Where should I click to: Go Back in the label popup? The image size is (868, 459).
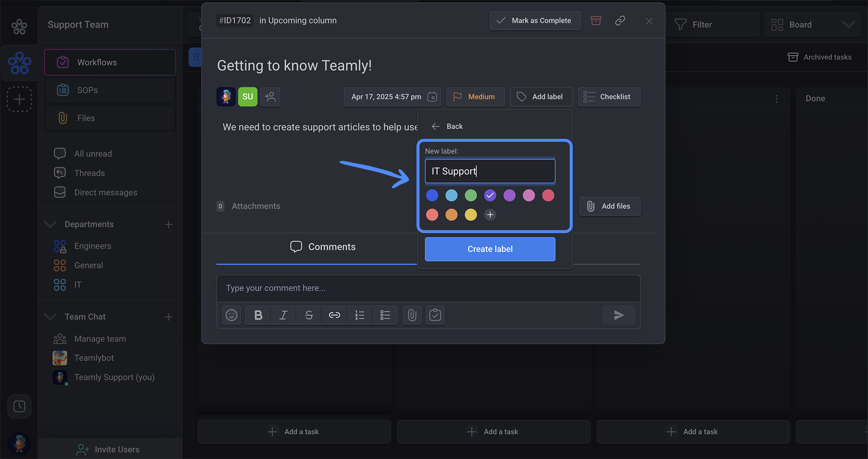point(447,126)
